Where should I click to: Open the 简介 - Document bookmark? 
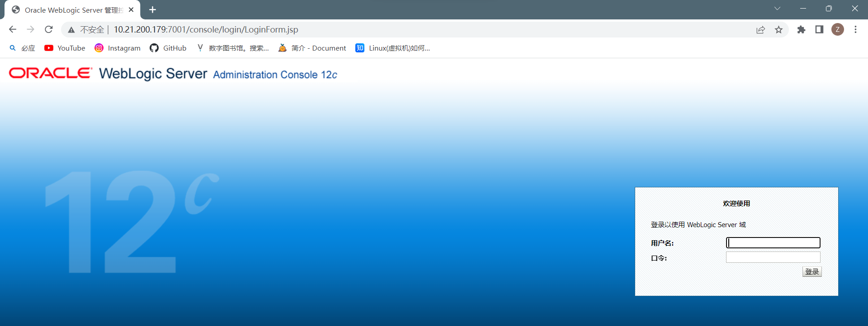point(312,48)
